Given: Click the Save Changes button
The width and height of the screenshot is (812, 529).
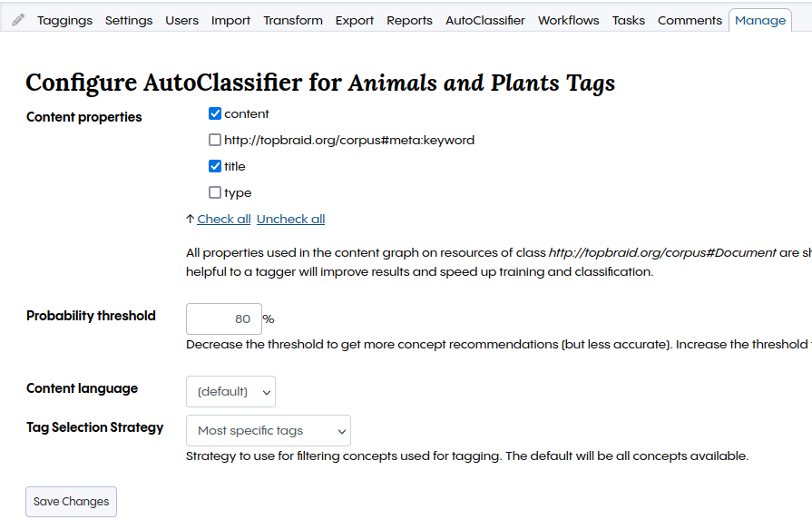Looking at the screenshot, I should [71, 501].
